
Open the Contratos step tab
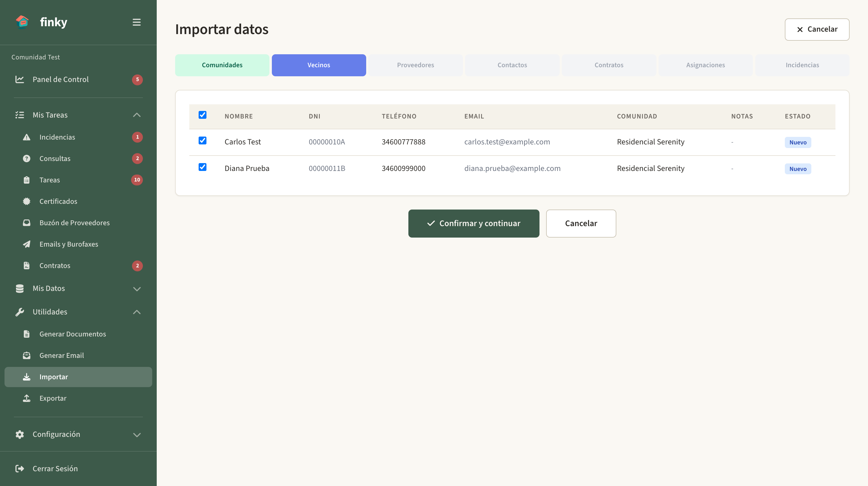pos(609,65)
